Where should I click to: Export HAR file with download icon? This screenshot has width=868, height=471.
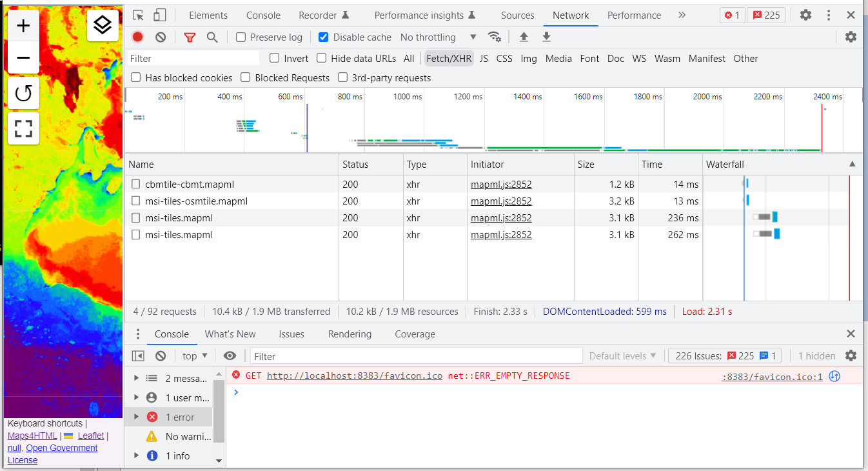coord(546,37)
